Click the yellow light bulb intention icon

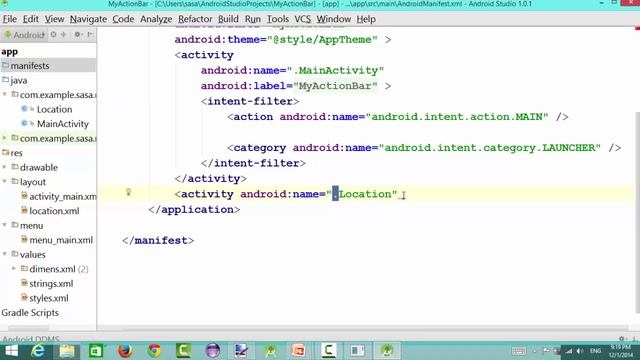pyautogui.click(x=128, y=191)
